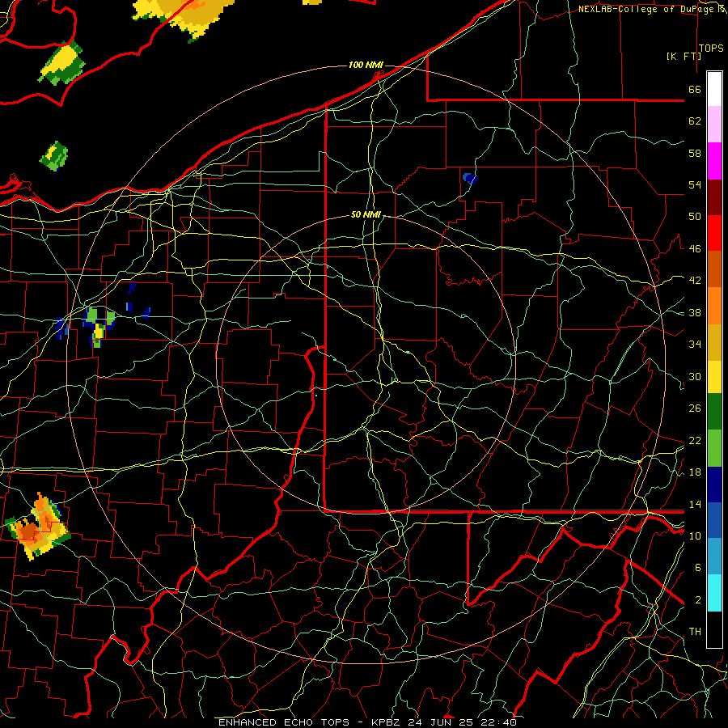Click the white 66 kft color swatch
Screen dimensions: 728x728
(714, 89)
